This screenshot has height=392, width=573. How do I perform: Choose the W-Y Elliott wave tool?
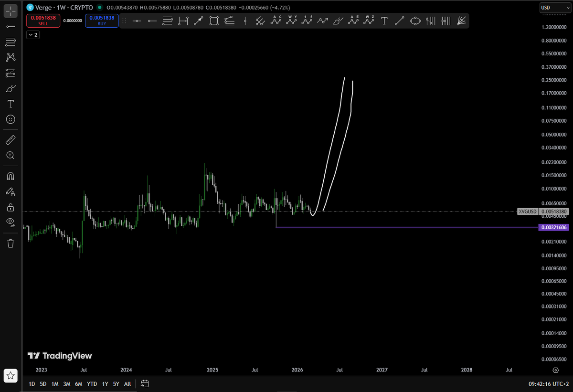coord(291,21)
